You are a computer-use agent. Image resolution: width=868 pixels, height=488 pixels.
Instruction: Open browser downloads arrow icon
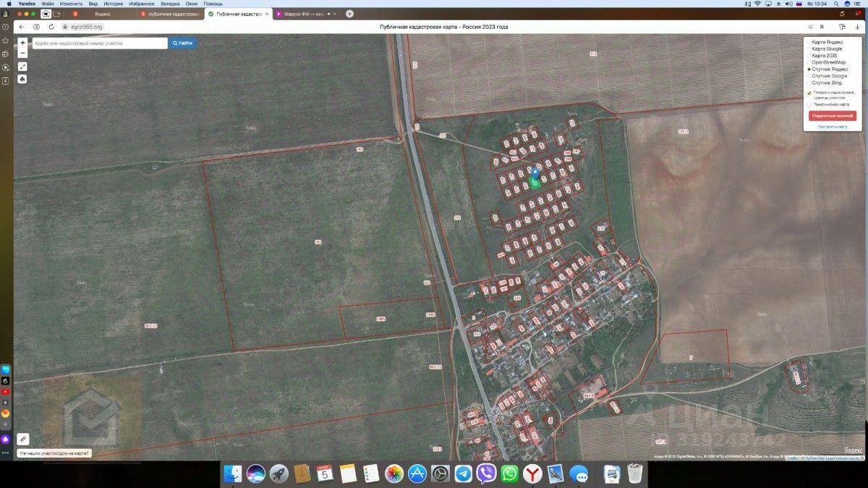(857, 27)
